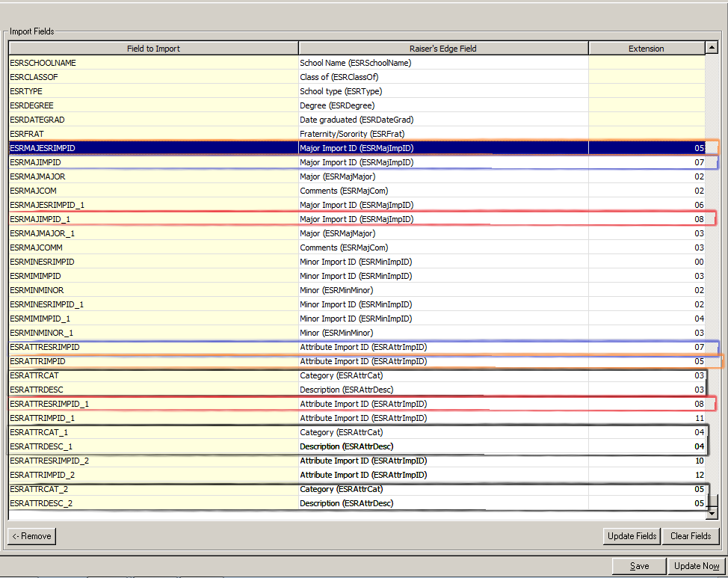Click Update Fields button

(632, 535)
